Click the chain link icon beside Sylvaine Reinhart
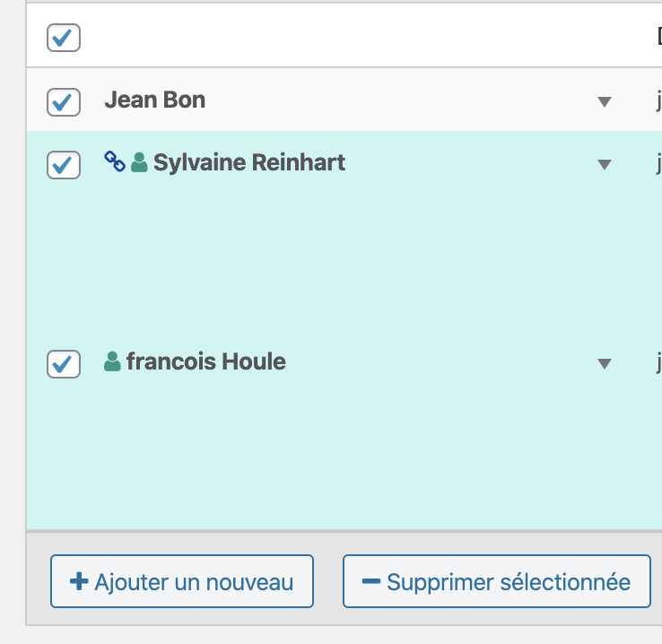Screen dimensions: 662x644 click(x=114, y=162)
